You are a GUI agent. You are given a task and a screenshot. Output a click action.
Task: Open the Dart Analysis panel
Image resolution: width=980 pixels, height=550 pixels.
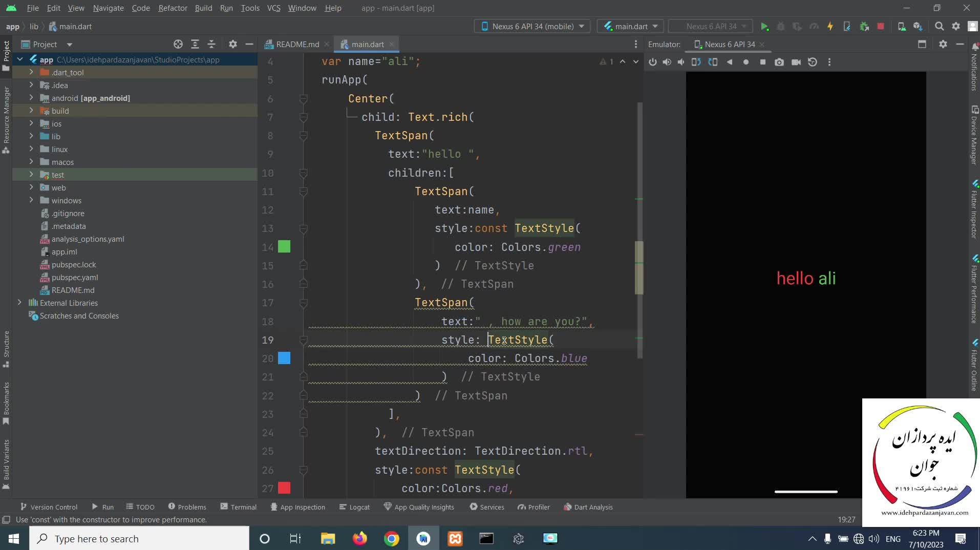588,507
